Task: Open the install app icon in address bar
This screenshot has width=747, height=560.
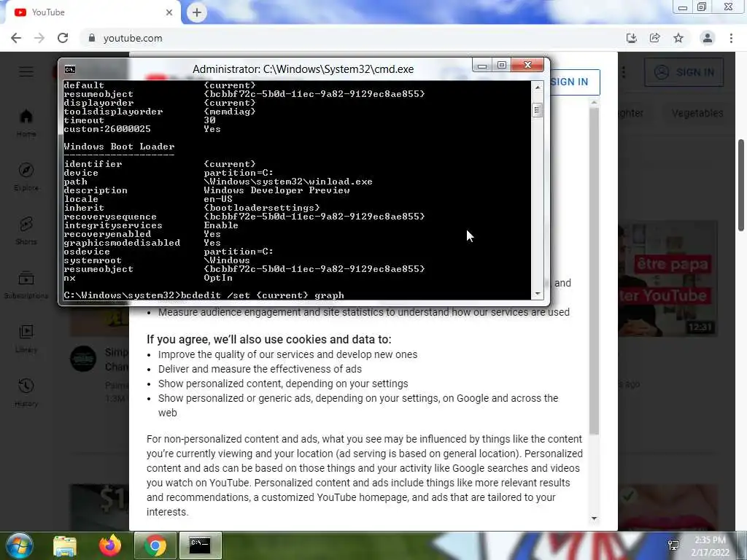Action: (631, 38)
